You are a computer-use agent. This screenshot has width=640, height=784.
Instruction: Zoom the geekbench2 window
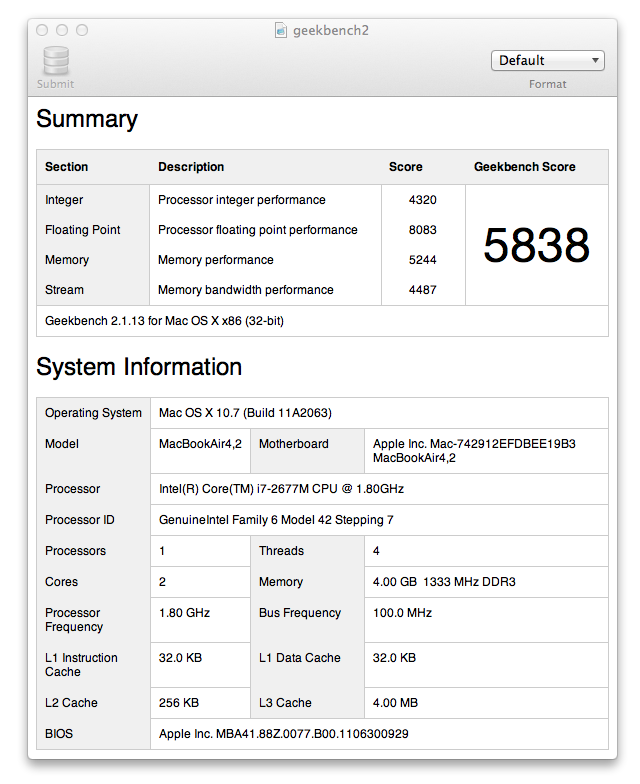pos(82,30)
